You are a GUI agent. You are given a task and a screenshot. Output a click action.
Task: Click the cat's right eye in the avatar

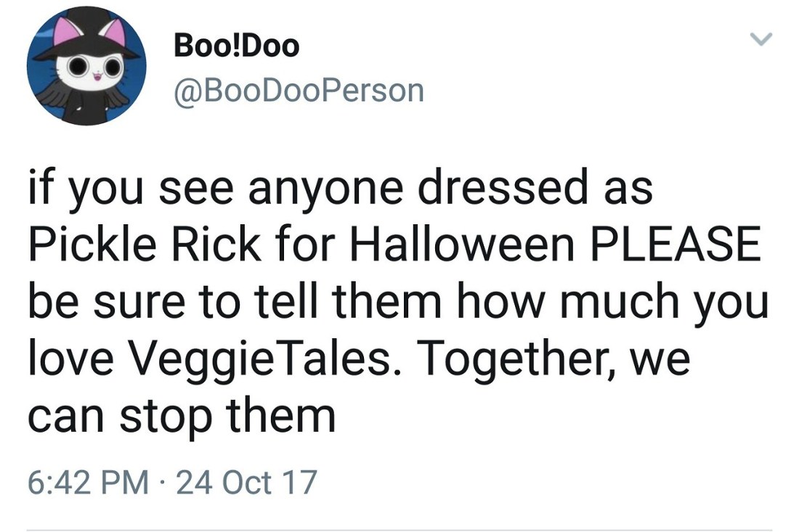pos(112,67)
